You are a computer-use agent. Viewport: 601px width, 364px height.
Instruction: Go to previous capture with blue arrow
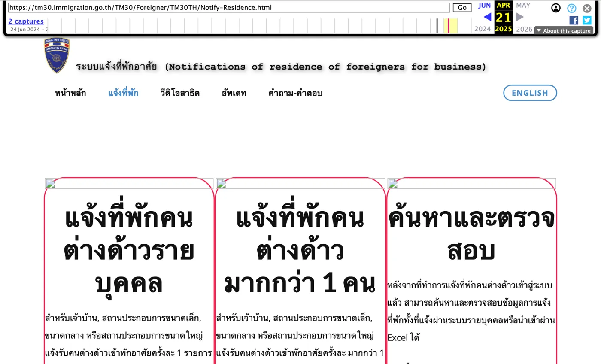click(487, 17)
